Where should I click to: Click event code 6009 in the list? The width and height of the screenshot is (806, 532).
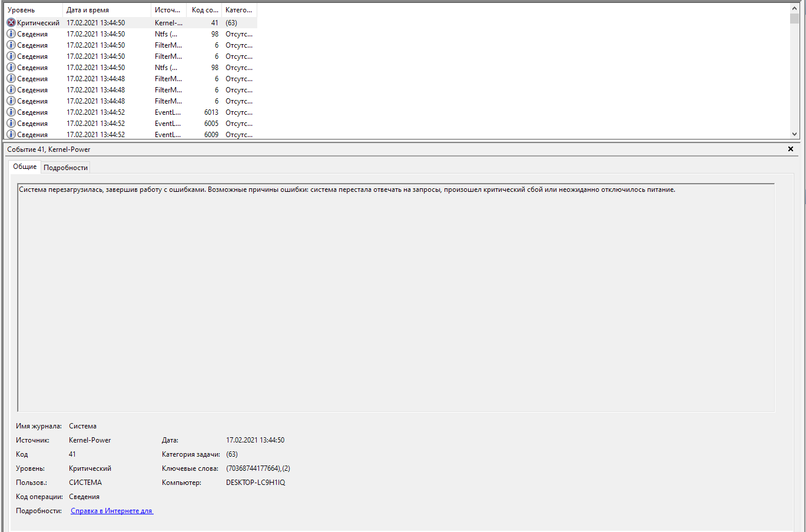point(211,135)
